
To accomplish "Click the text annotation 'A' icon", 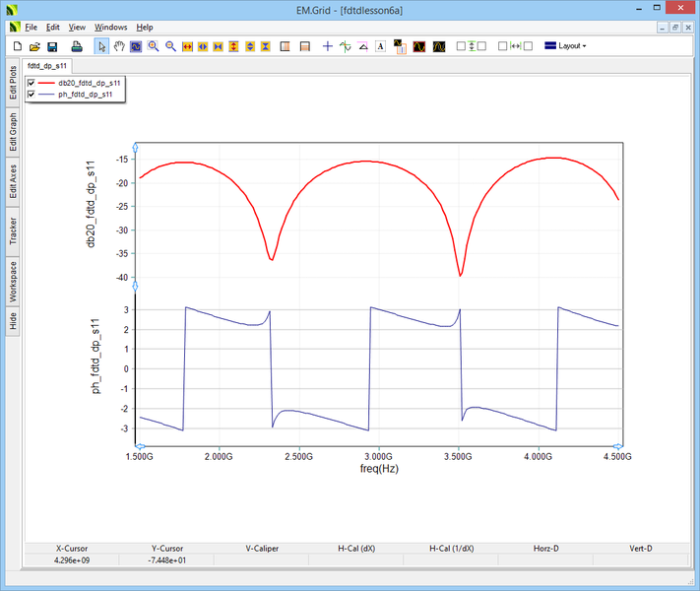I will pos(380,46).
